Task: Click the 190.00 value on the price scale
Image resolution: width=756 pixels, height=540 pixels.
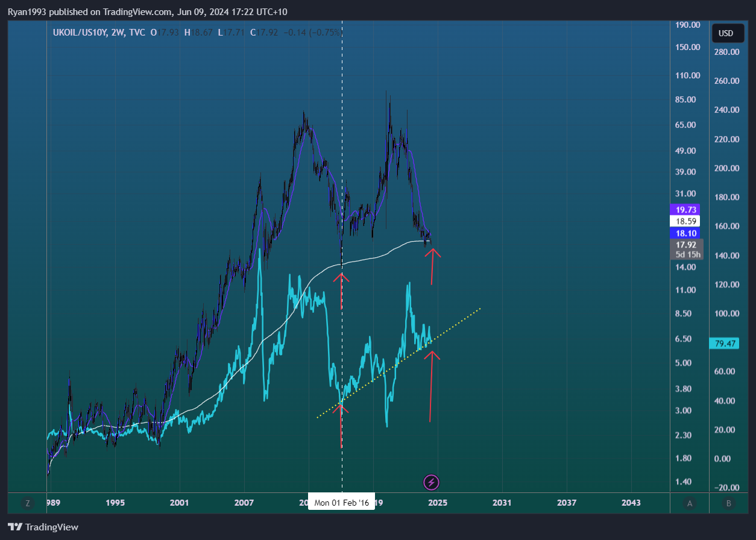Action: (x=687, y=25)
